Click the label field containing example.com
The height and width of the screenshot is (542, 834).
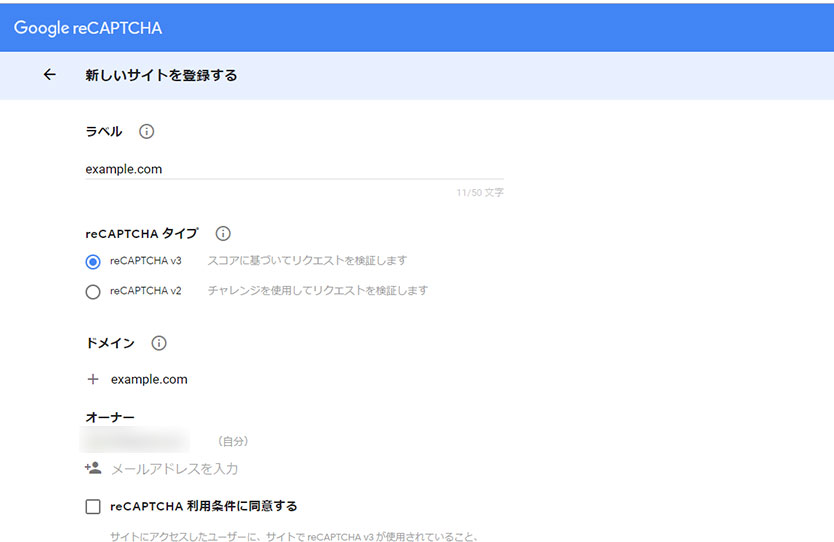294,169
